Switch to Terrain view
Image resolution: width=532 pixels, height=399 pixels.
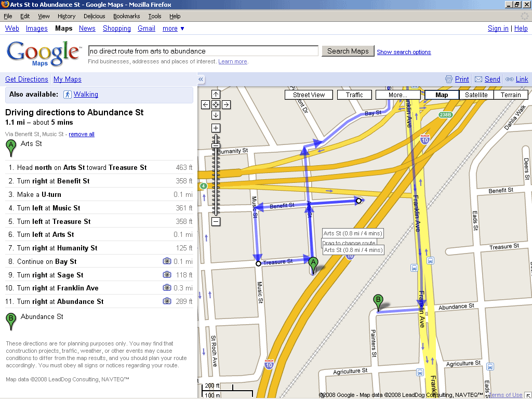(511, 95)
